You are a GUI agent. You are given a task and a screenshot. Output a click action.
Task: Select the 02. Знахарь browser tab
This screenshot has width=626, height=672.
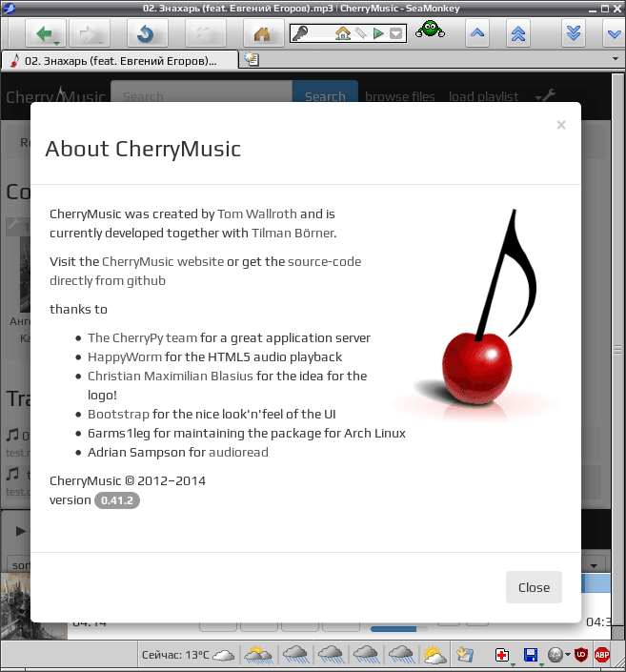(119, 60)
